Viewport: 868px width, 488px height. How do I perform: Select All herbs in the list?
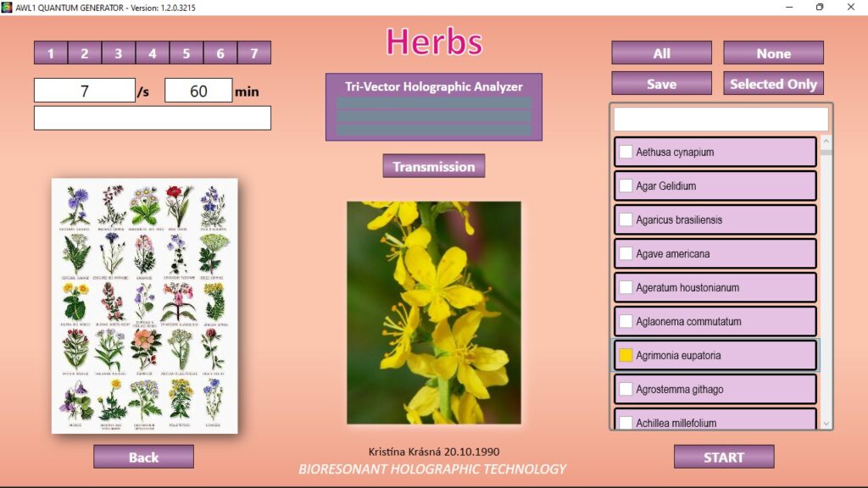pyautogui.click(x=661, y=53)
